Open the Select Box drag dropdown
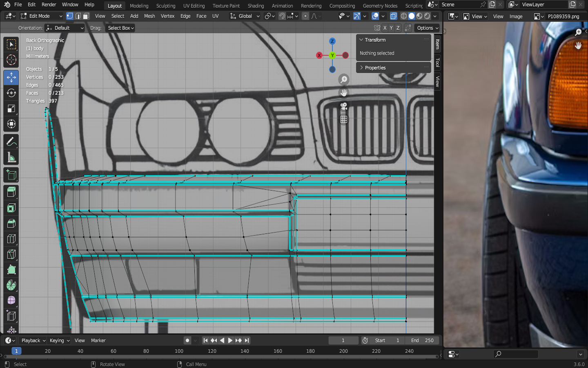 pyautogui.click(x=120, y=28)
